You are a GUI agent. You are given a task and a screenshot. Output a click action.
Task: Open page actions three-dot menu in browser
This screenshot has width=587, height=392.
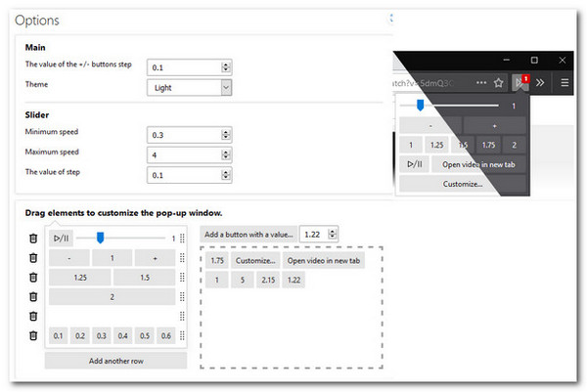(x=481, y=83)
